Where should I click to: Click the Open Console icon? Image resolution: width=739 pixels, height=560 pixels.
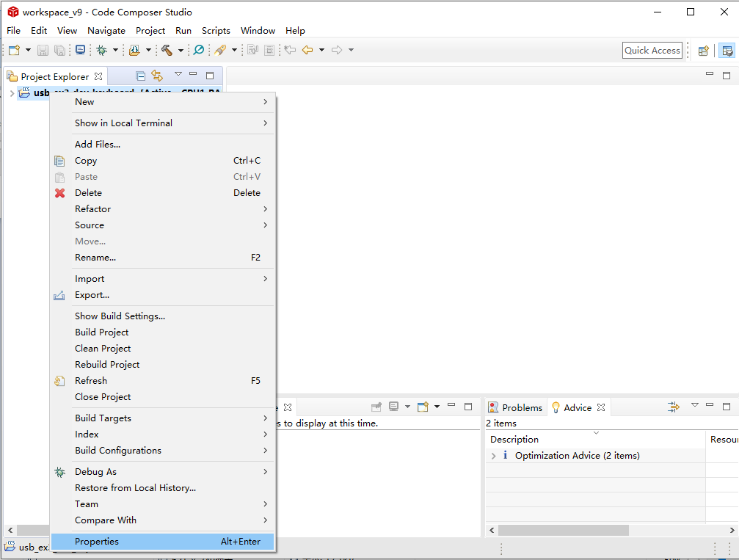(x=423, y=407)
